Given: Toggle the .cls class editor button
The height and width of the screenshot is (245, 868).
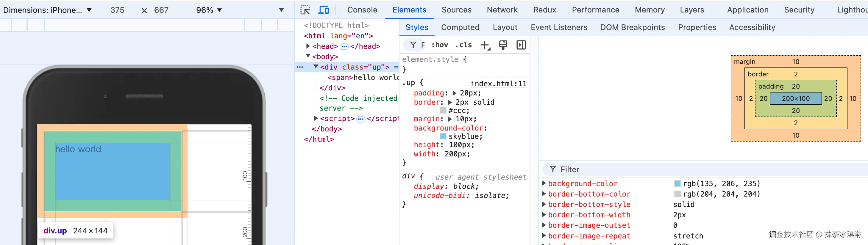Looking at the screenshot, I should (x=463, y=45).
